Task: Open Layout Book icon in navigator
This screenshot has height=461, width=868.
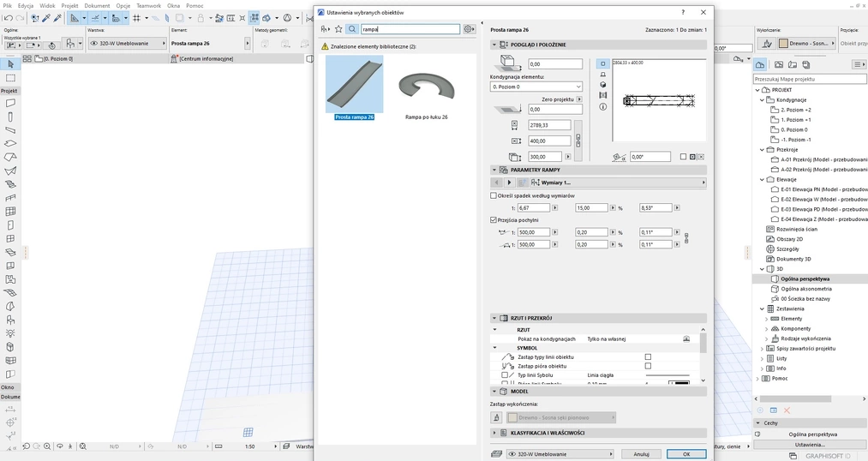Action: [792, 65]
